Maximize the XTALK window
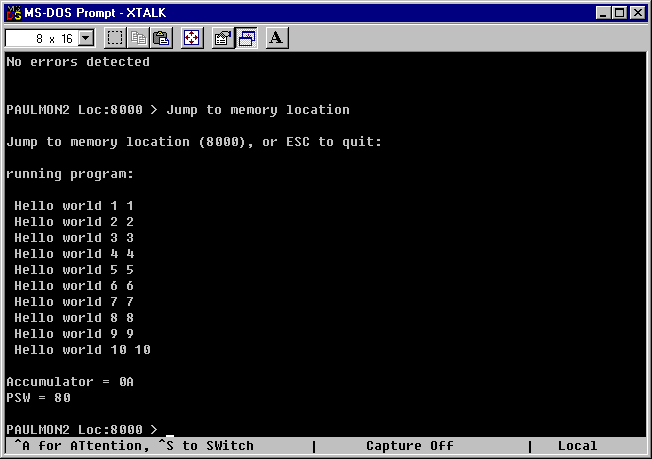Image resolution: width=652 pixels, height=459 pixels. (x=620, y=12)
